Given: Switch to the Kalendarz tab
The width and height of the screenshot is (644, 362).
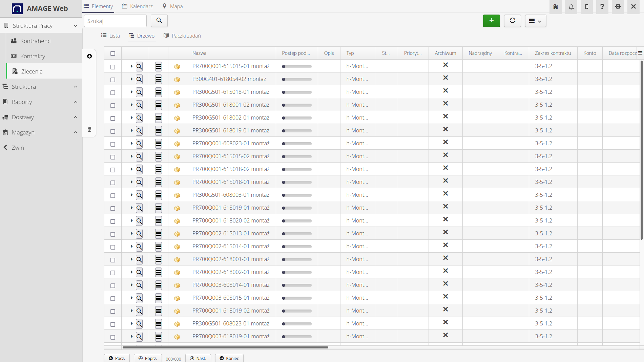Looking at the screenshot, I should (x=138, y=6).
